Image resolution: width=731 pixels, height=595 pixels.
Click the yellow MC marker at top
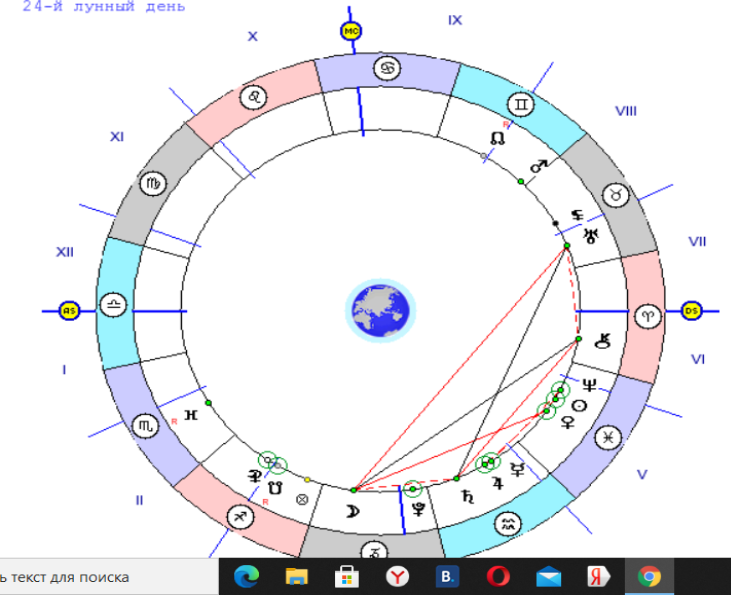350,31
